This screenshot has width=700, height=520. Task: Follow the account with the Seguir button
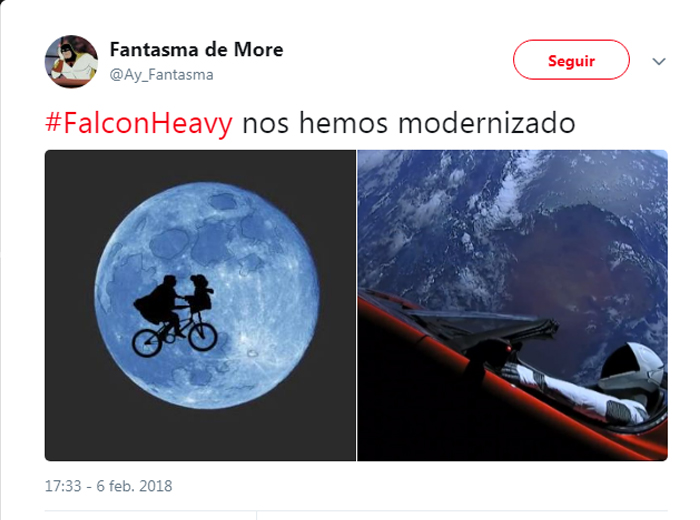(x=571, y=60)
